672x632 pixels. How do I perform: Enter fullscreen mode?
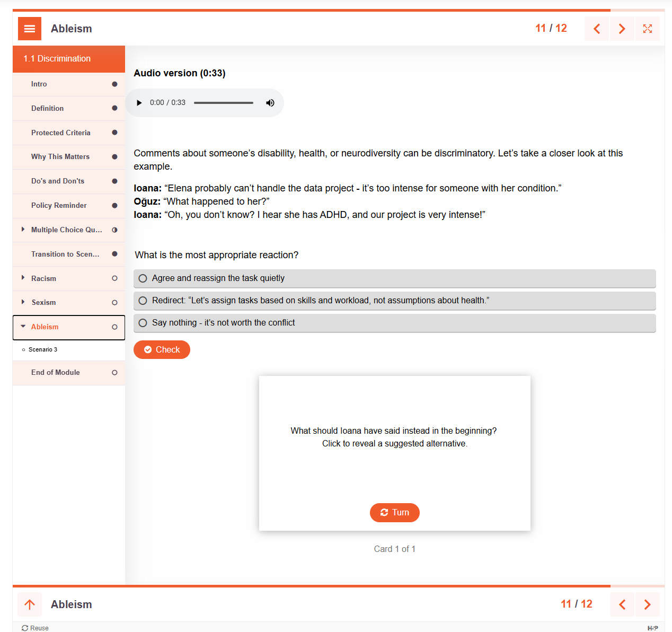[648, 29]
